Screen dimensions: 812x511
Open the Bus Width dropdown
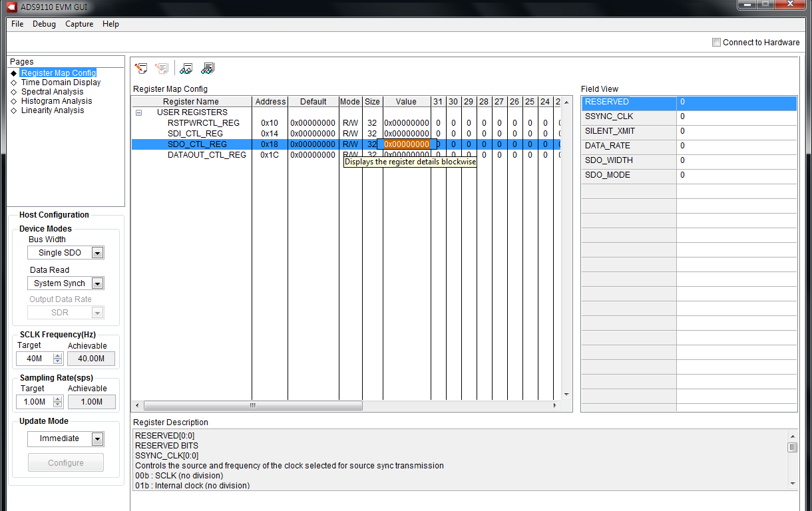97,253
